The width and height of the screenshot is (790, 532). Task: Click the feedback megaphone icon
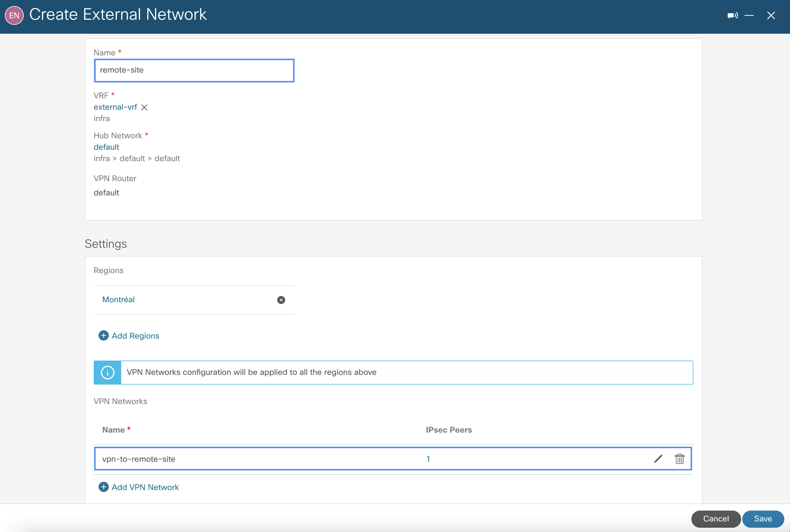pos(732,16)
